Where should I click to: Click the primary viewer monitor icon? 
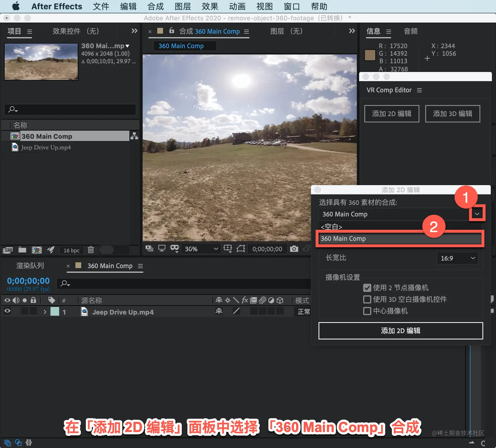tap(162, 248)
